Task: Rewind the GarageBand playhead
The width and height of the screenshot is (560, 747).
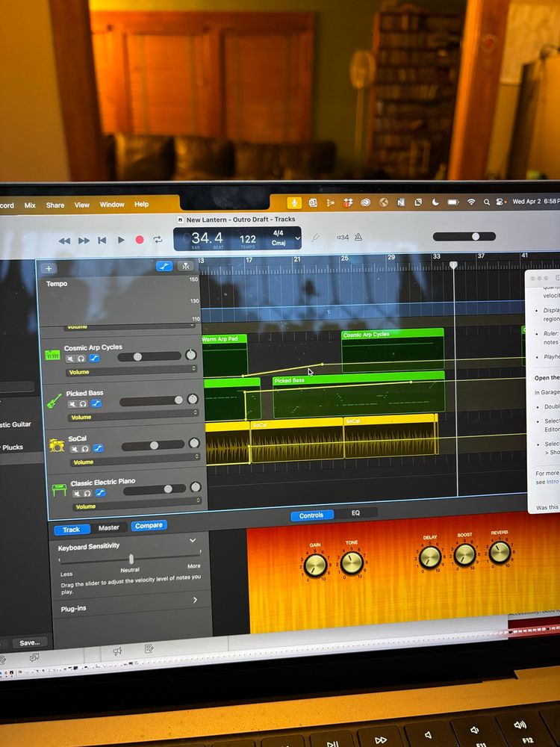Action: tap(64, 241)
